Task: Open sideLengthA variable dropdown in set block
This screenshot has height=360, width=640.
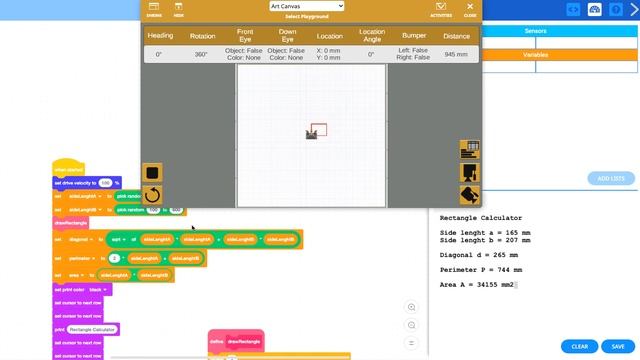Action: tap(85, 196)
